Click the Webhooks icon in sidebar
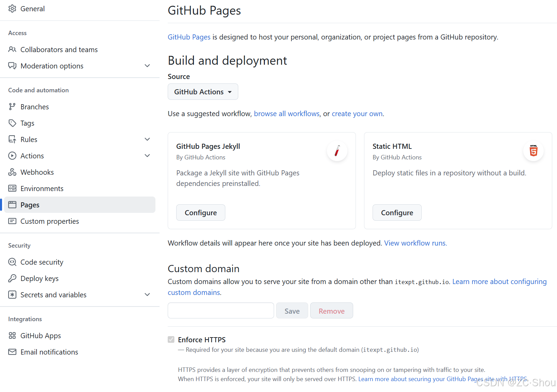The height and width of the screenshot is (392, 557). click(x=12, y=172)
